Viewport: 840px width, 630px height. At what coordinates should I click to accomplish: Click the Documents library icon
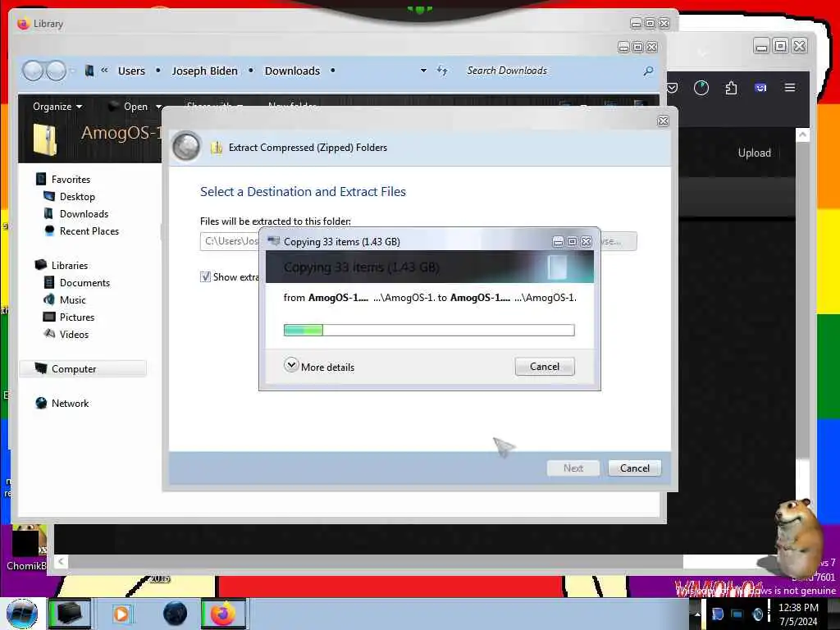point(48,282)
